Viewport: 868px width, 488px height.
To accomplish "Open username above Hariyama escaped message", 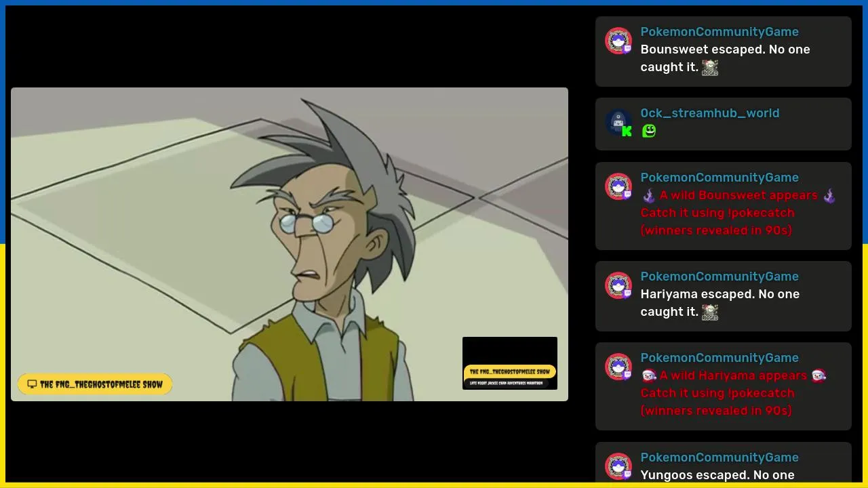I will coord(719,277).
